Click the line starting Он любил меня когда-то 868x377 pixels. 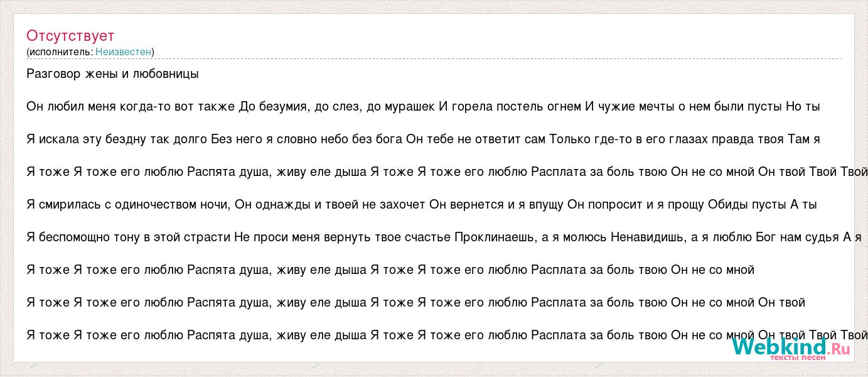(x=423, y=107)
